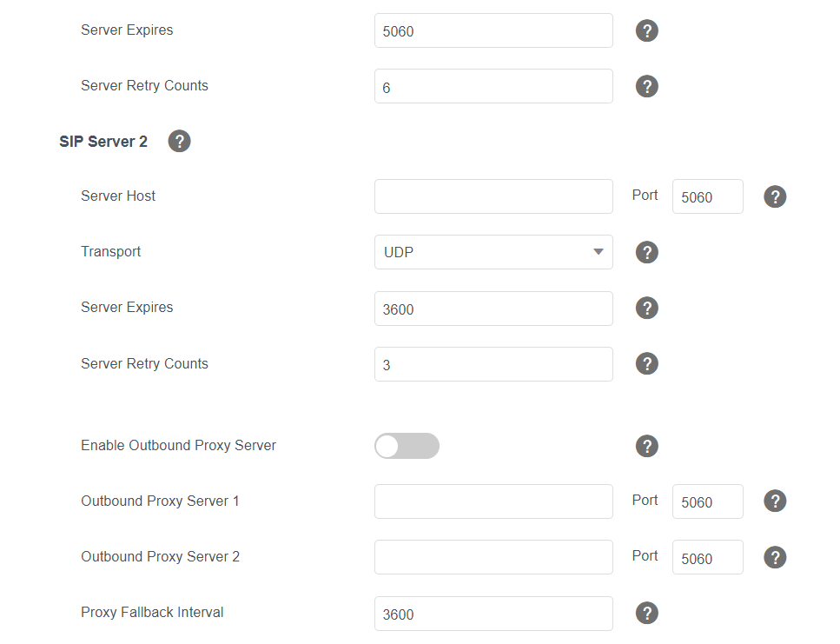Click help icon beside SIP Server 2 heading
This screenshot has height=644, width=840.
click(179, 142)
